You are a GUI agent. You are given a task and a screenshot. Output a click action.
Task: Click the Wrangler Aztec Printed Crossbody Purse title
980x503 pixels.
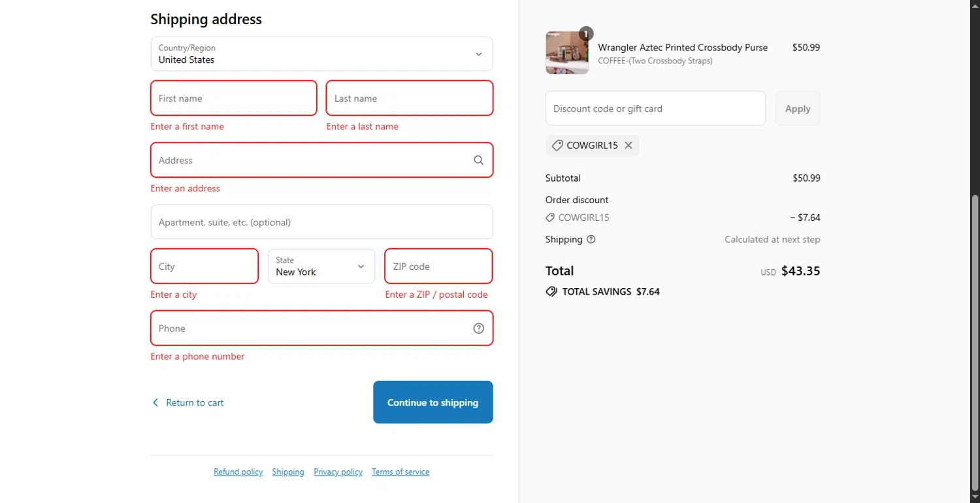coord(683,48)
